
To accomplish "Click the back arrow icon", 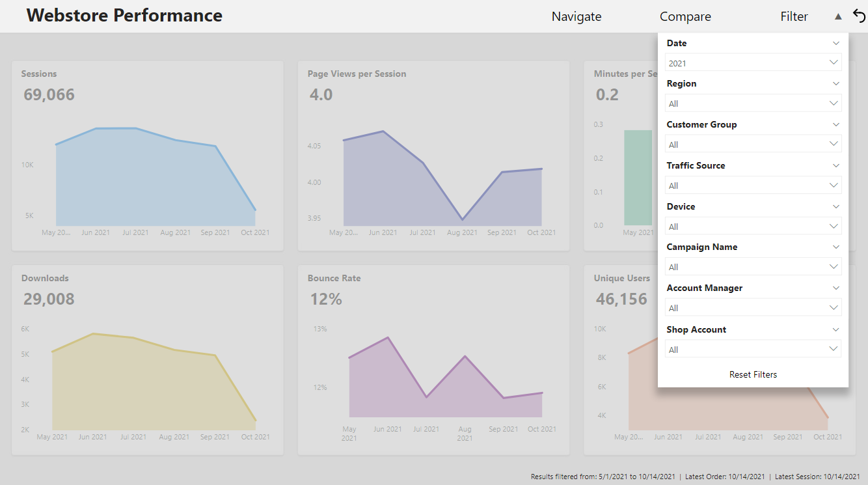I will [x=859, y=16].
